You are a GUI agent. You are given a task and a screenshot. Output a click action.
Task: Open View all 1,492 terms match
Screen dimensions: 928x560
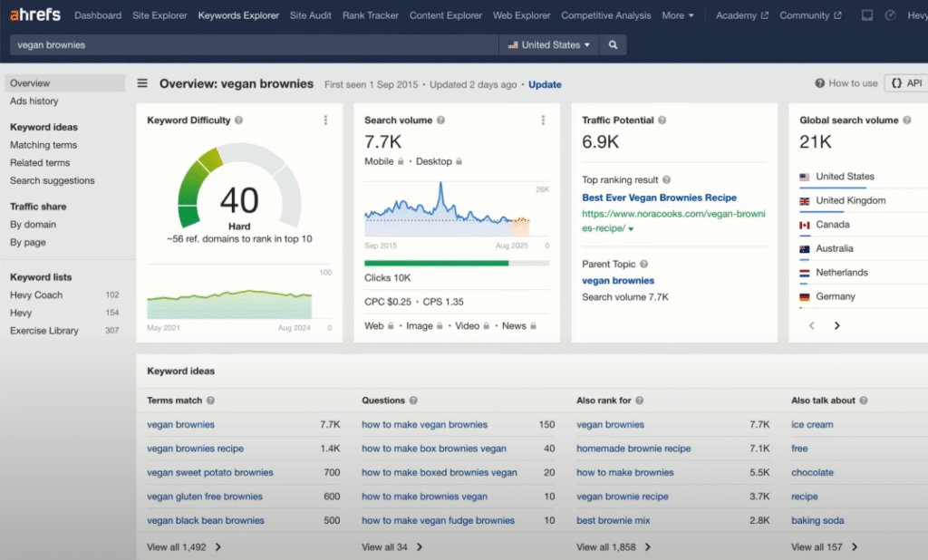pyautogui.click(x=184, y=547)
